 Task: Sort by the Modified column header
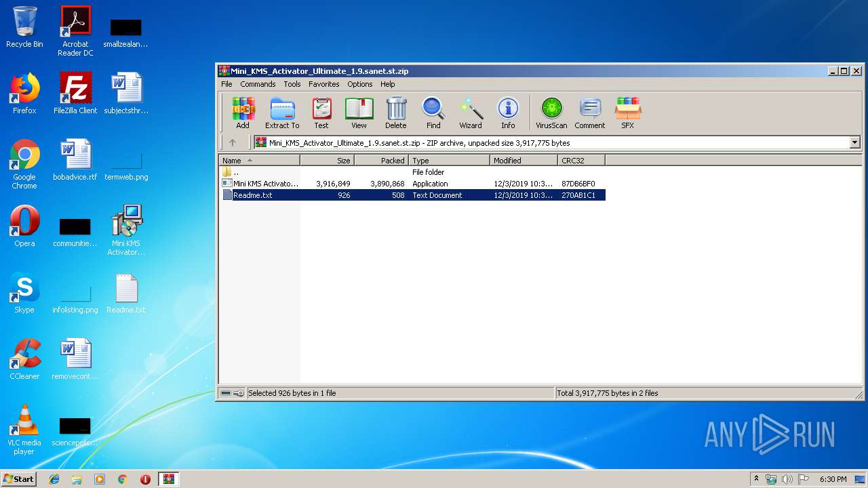tap(524, 161)
